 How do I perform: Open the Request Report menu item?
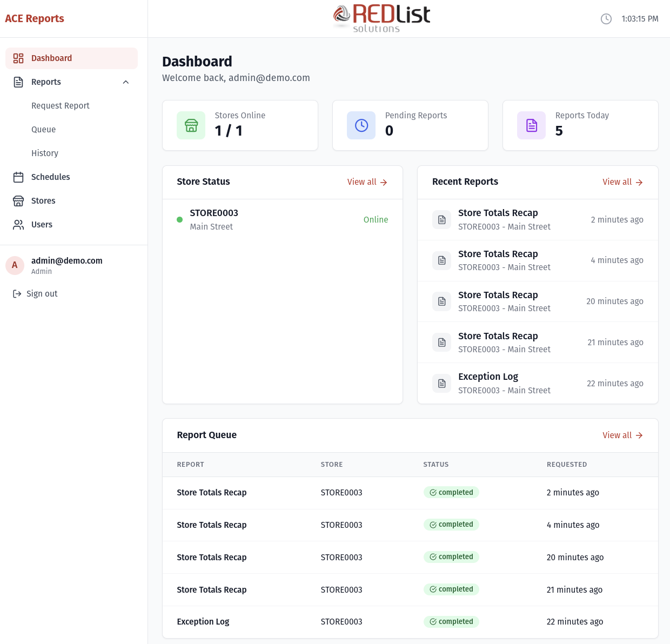point(61,105)
